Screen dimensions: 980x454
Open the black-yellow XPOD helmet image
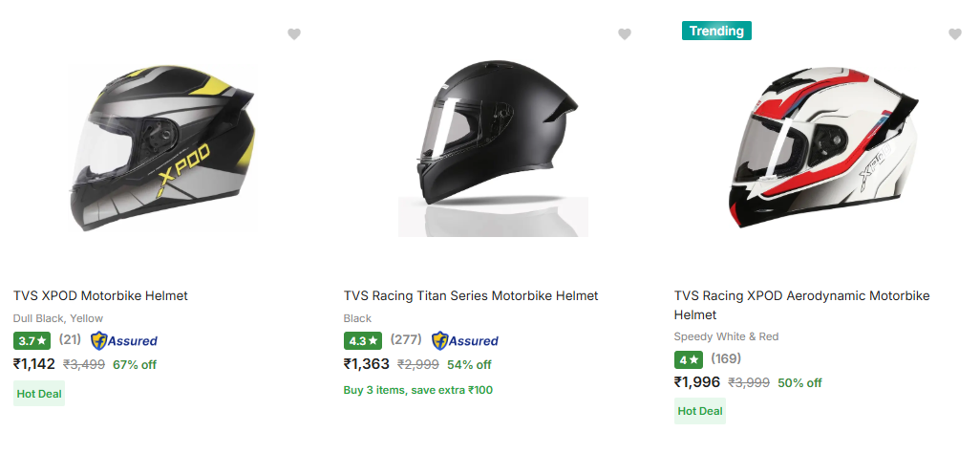point(163,146)
